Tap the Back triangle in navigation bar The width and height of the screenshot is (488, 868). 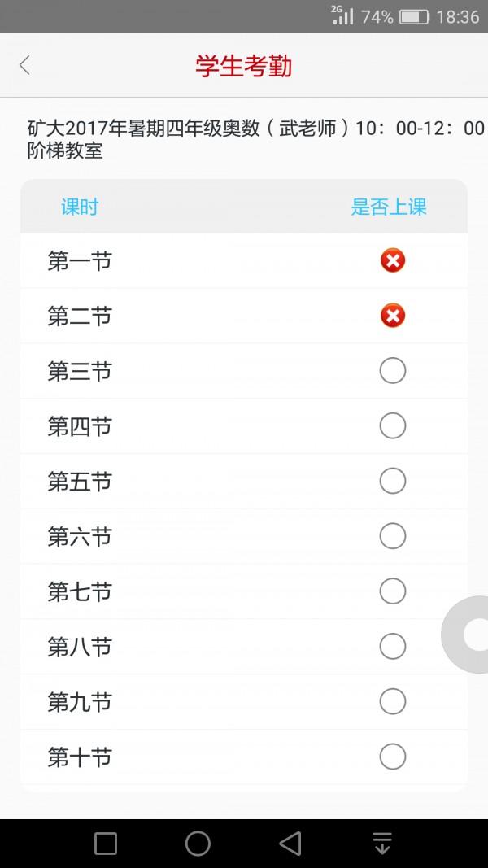(290, 844)
